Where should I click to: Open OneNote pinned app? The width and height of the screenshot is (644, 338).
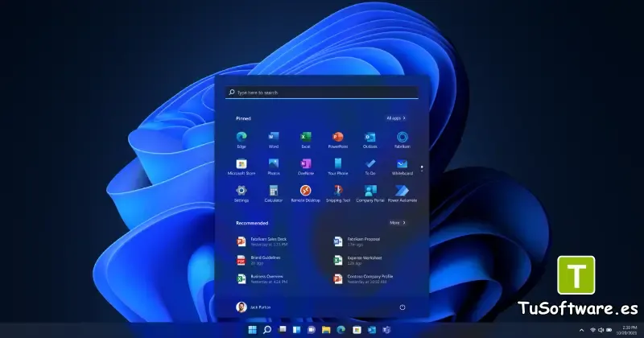[x=306, y=167]
